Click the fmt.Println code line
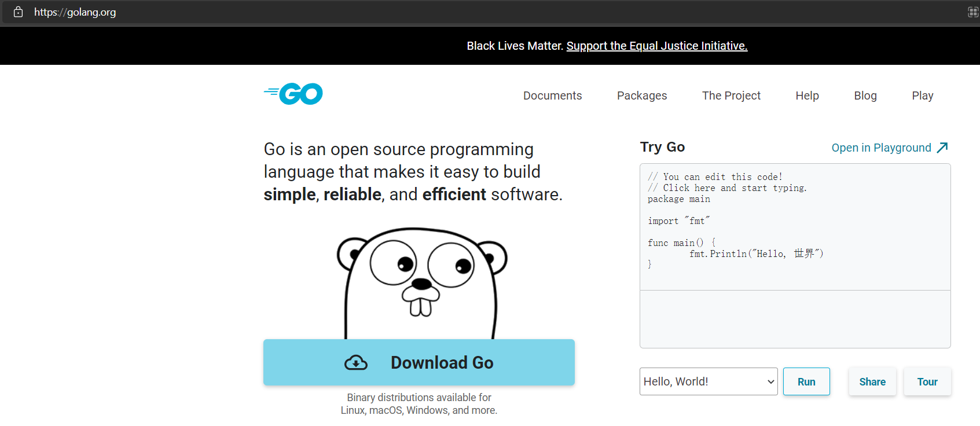 757,254
